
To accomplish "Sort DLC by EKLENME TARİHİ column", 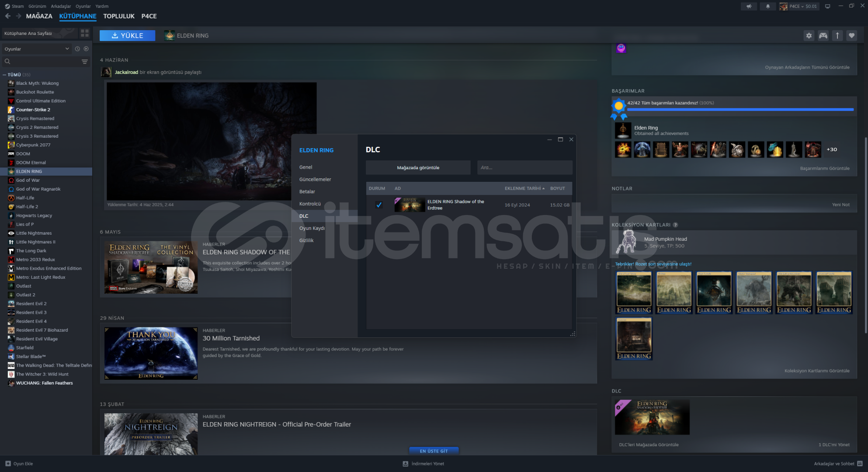I will (x=524, y=188).
